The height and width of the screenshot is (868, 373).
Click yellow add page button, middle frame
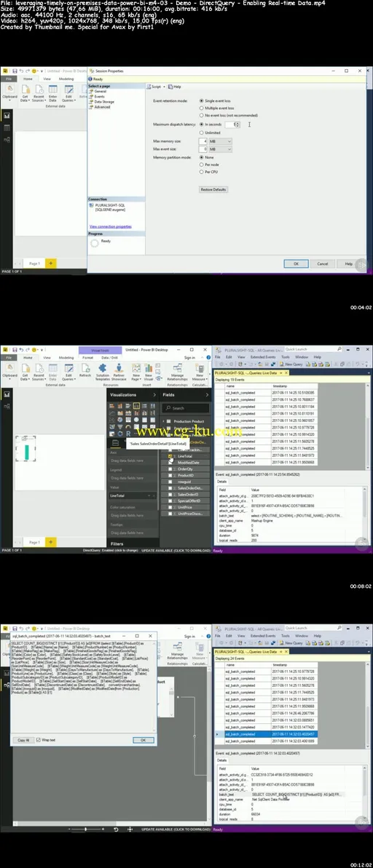coord(50,542)
